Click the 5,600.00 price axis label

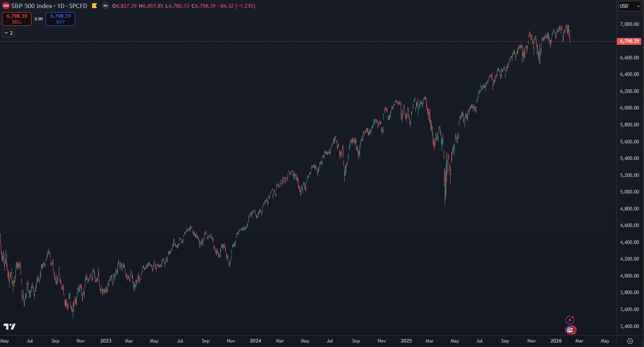click(x=629, y=142)
